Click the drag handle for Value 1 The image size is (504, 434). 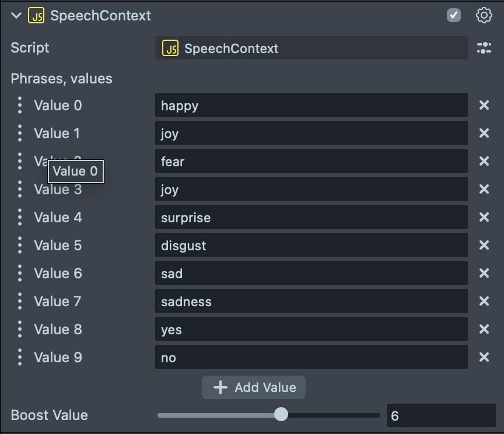tap(20, 134)
